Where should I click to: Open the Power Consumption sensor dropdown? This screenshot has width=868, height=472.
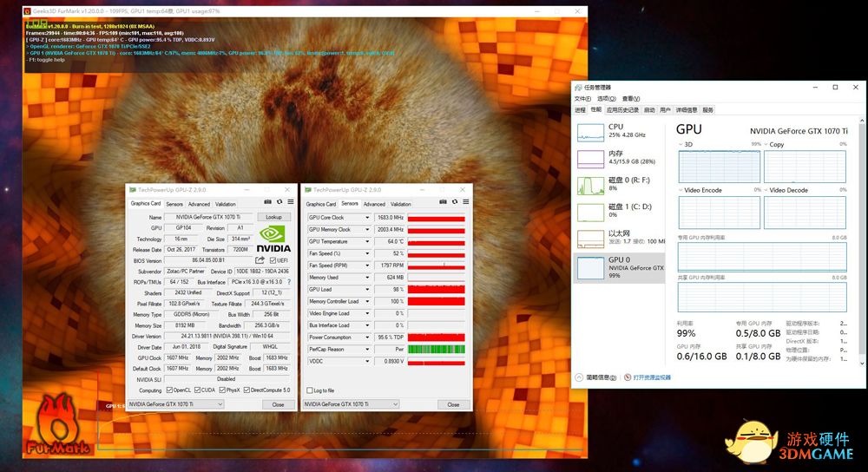point(367,338)
